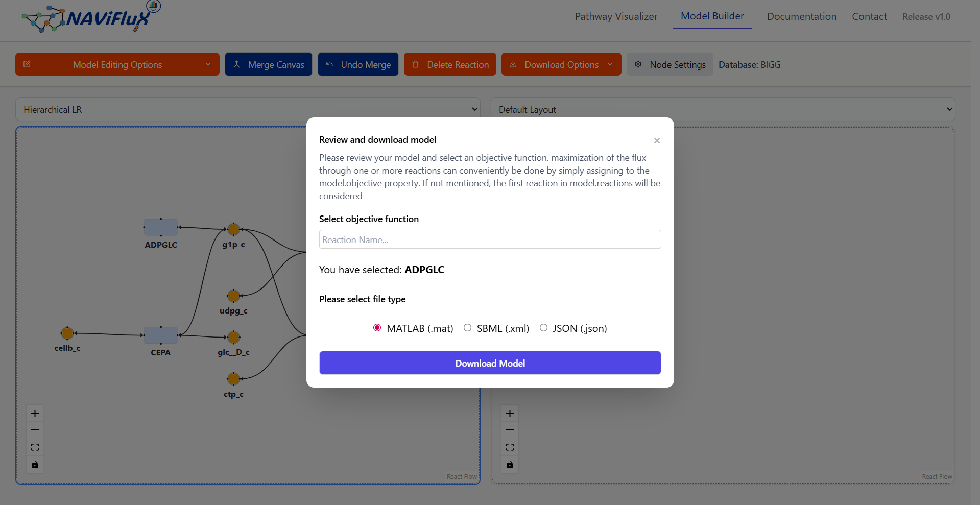Switch to the Pathway Visualizer page

616,16
